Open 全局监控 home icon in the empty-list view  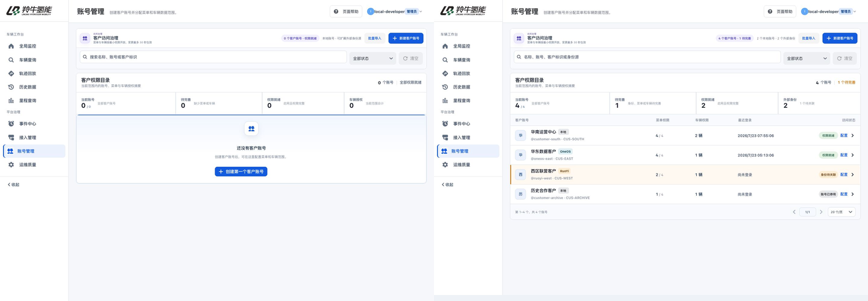click(x=11, y=46)
